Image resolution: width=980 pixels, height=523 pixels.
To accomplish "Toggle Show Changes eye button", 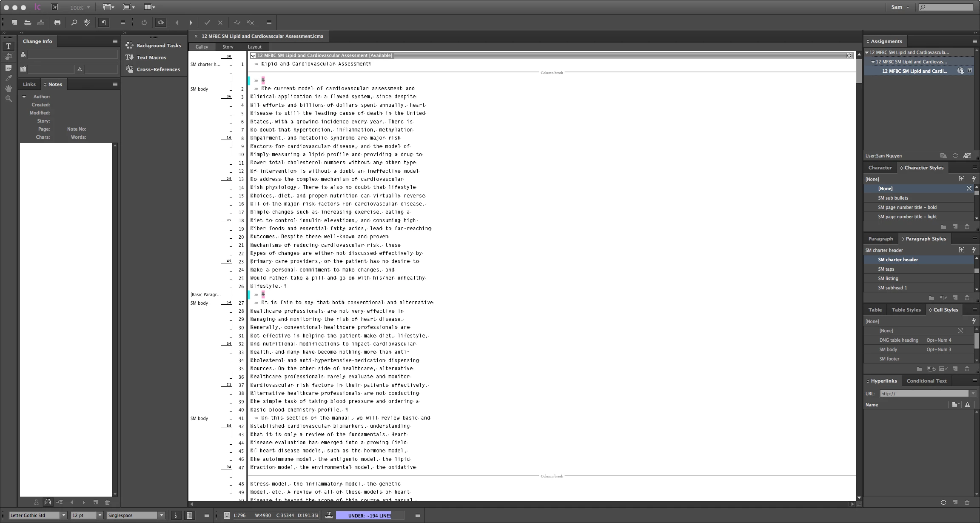I will coord(160,23).
